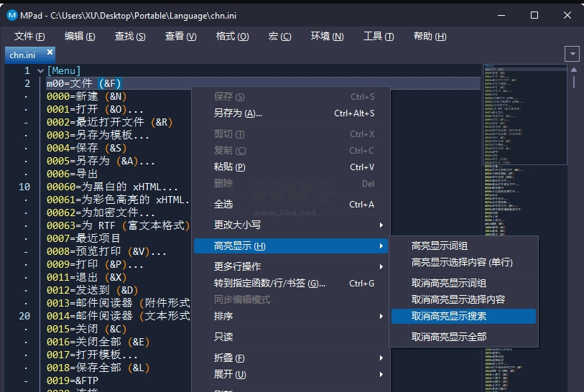Viewport: 584px width, 392px height.
Task: Choose 另存为 (A)... in context menu
Action: 291,113
